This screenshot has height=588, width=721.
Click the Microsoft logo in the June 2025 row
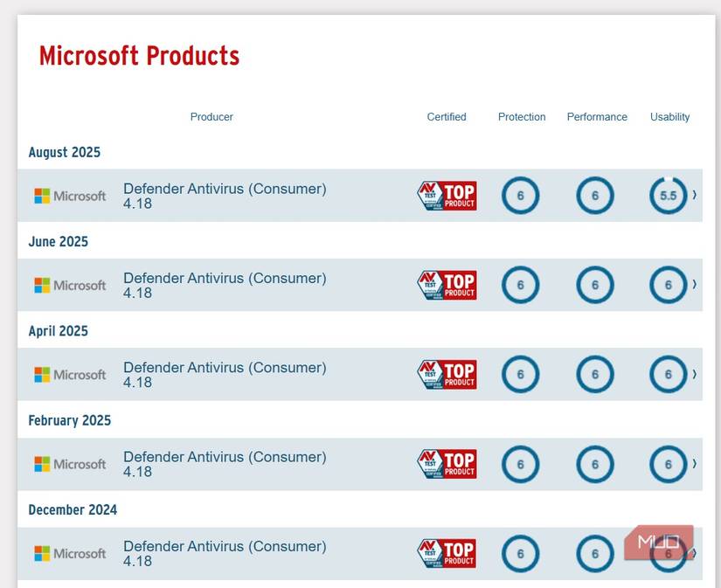68,285
